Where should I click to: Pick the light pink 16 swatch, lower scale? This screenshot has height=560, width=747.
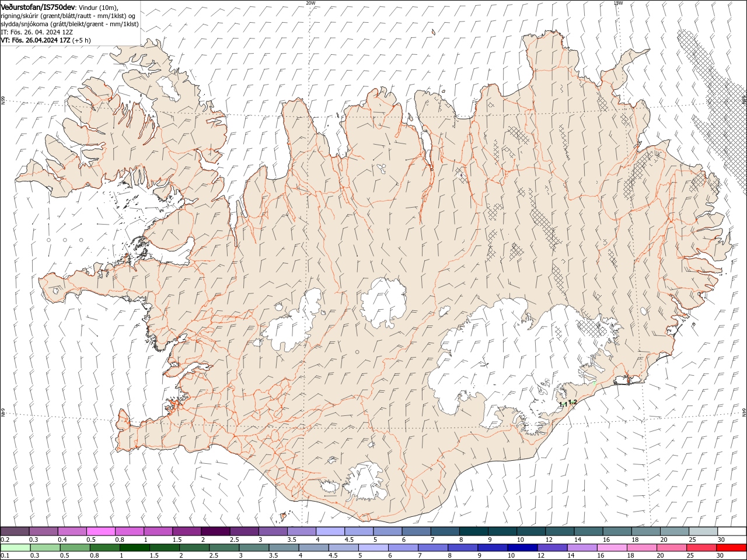612,548
